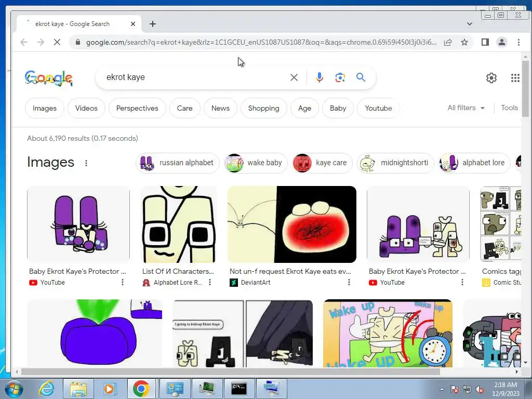This screenshot has width=532, height=399.
Task: Open Internet Explorer from taskbar
Action: coord(46,388)
